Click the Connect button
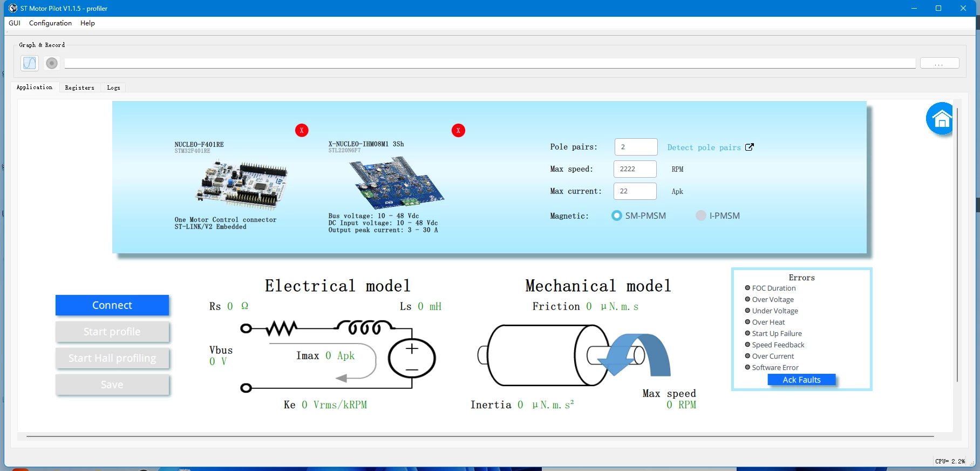 tap(112, 305)
